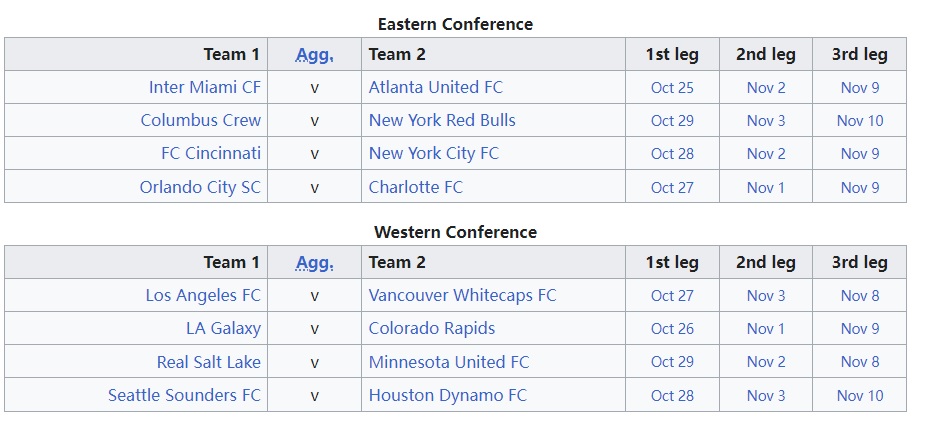Screen dimensions: 927x427
Task: Open the Inter Miami CF team link
Action: [x=204, y=87]
